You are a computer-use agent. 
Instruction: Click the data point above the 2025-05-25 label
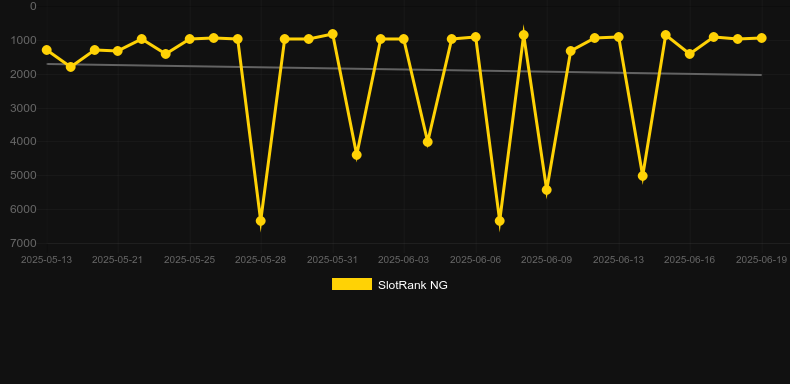189,39
